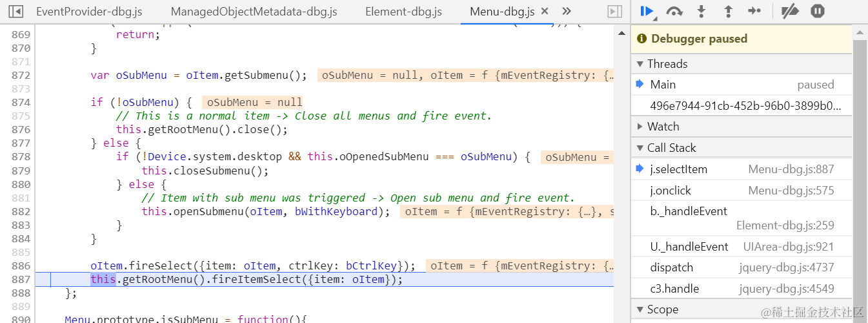868x323 pixels.
Task: Set breakpoint on line 872
Action: coord(21,75)
